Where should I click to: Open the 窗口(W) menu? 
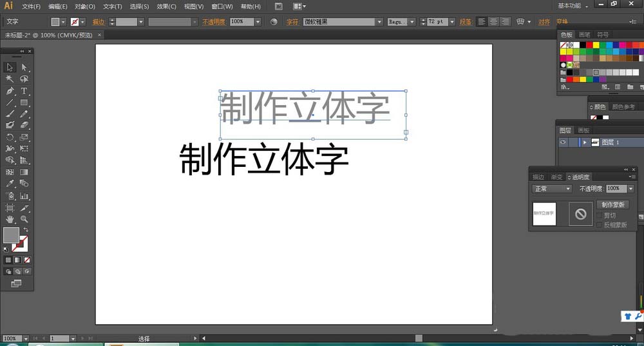tap(222, 6)
